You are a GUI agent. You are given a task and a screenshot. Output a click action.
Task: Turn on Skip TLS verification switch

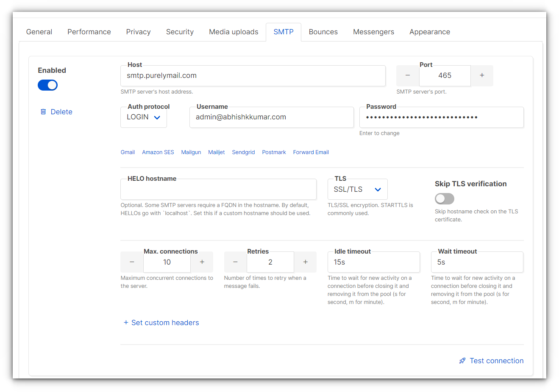click(x=444, y=199)
